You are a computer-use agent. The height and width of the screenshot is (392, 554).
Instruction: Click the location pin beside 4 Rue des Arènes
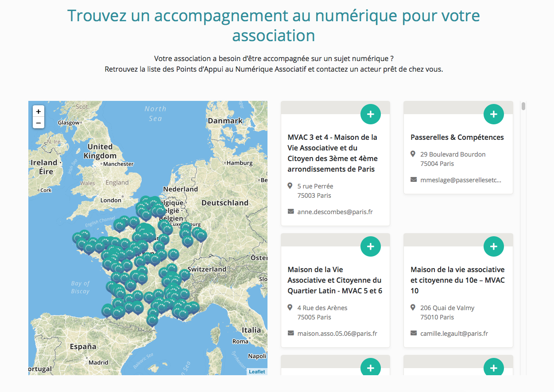tap(290, 307)
